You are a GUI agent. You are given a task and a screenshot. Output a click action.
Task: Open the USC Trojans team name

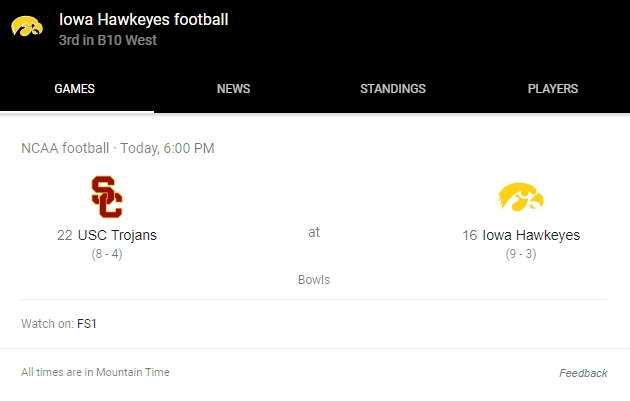(117, 236)
